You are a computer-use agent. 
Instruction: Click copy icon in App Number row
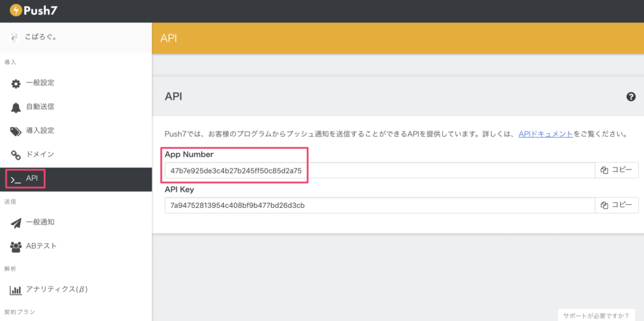604,170
